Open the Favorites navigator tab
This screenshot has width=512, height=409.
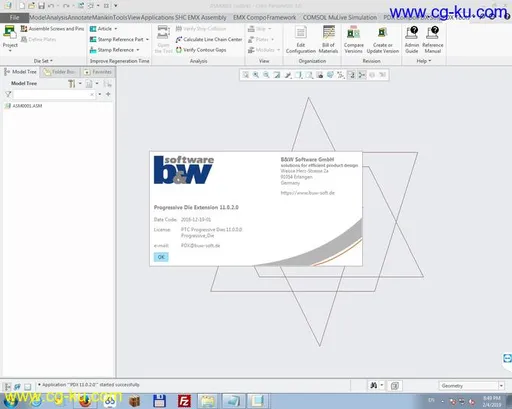pyautogui.click(x=98, y=72)
